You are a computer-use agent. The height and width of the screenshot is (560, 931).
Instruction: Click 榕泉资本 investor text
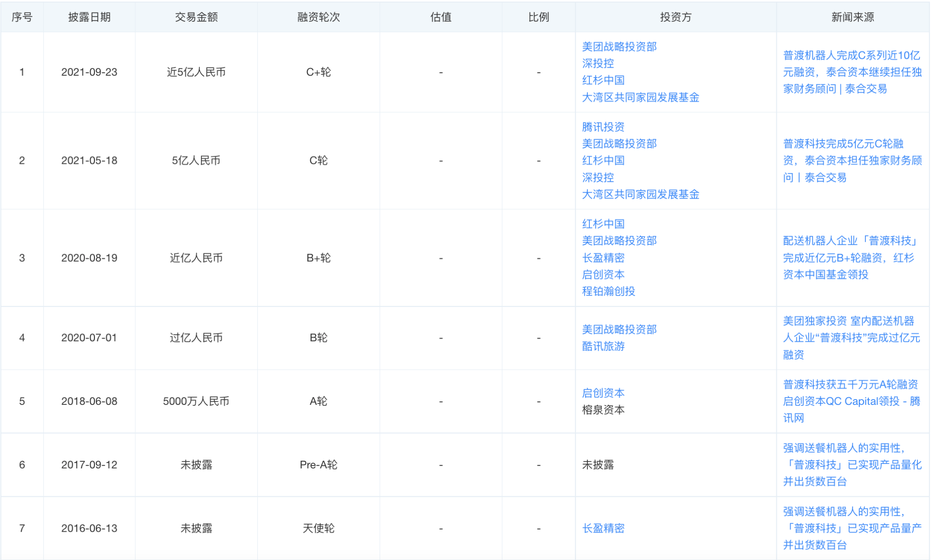(x=603, y=410)
